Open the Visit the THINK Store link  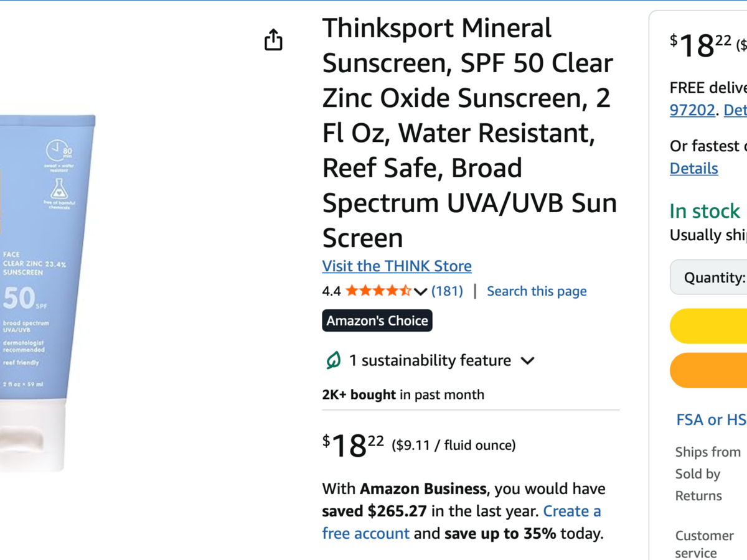pos(397,266)
